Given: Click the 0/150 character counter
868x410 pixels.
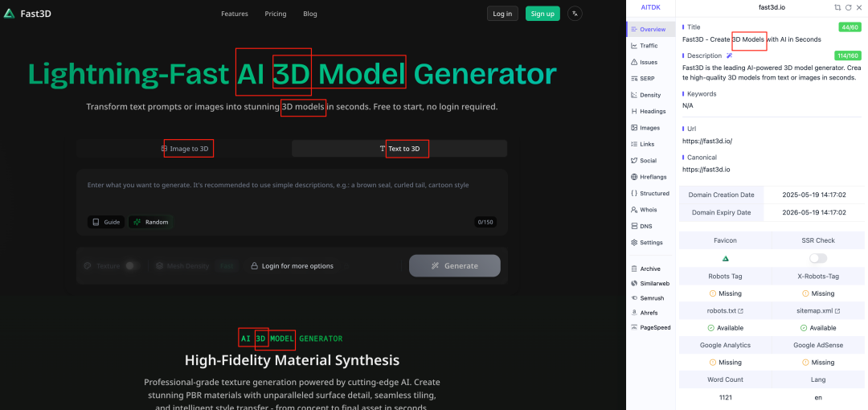Looking at the screenshot, I should pos(485,222).
